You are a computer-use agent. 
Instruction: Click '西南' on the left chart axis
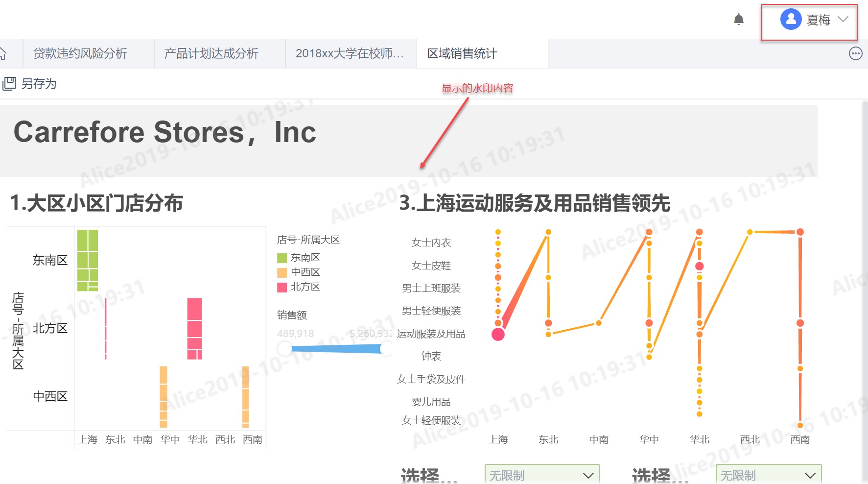[x=253, y=439]
